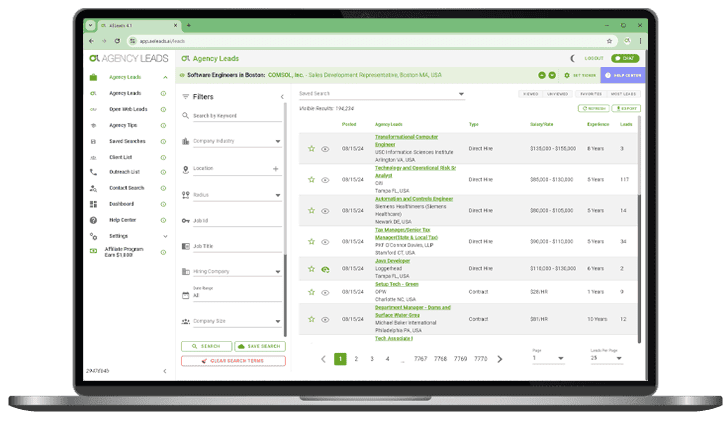This screenshot has width=727, height=421.
Task: Click info icon beside Client List
Action: pos(163,158)
